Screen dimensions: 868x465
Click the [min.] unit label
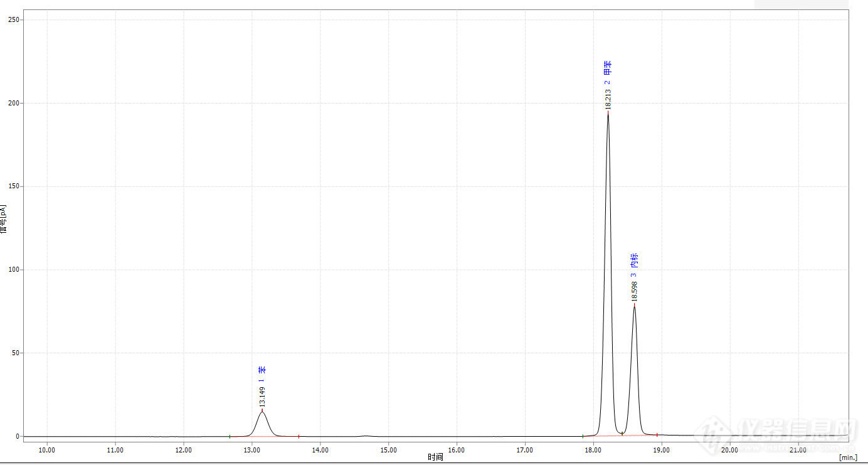click(848, 457)
